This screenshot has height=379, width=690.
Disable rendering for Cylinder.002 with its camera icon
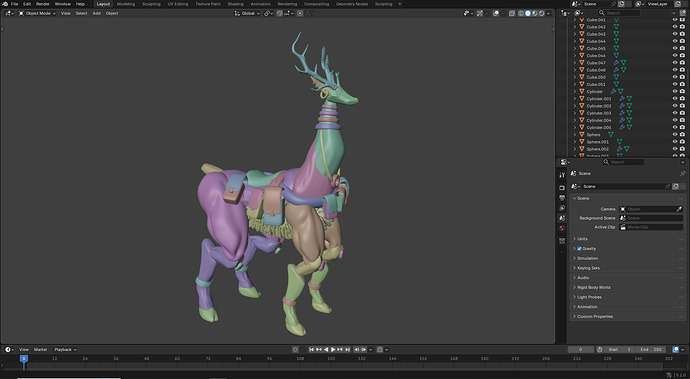coord(683,106)
